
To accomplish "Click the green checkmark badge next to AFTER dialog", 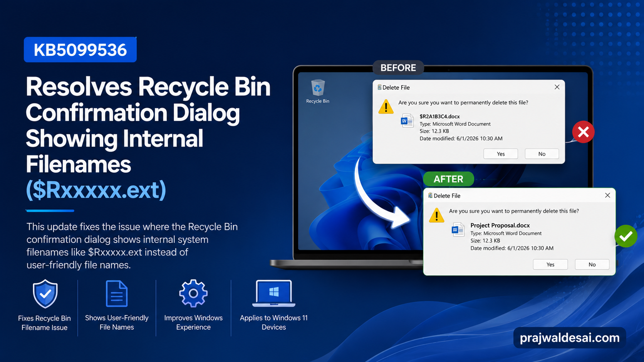I will click(626, 236).
